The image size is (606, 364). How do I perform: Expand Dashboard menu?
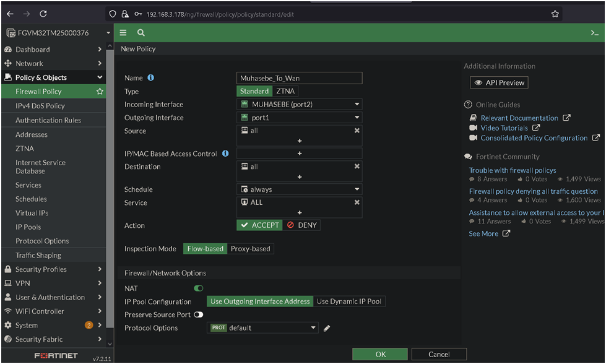coord(53,50)
